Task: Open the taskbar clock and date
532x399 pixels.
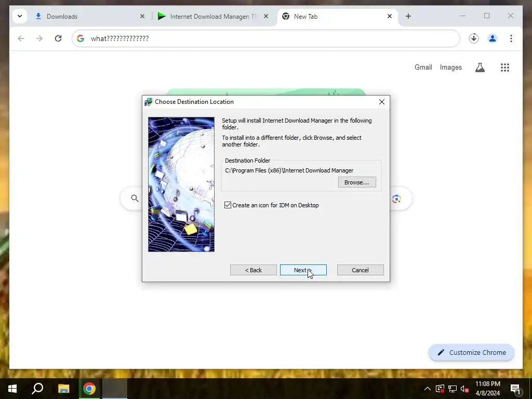Action: [487, 389]
